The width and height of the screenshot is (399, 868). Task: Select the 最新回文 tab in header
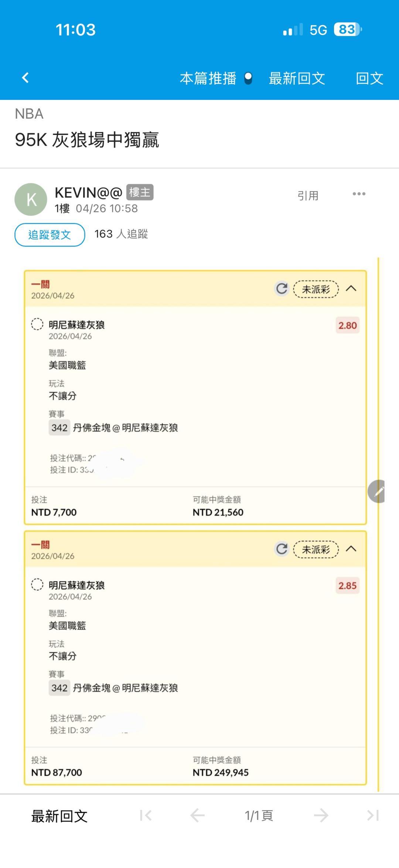[297, 78]
